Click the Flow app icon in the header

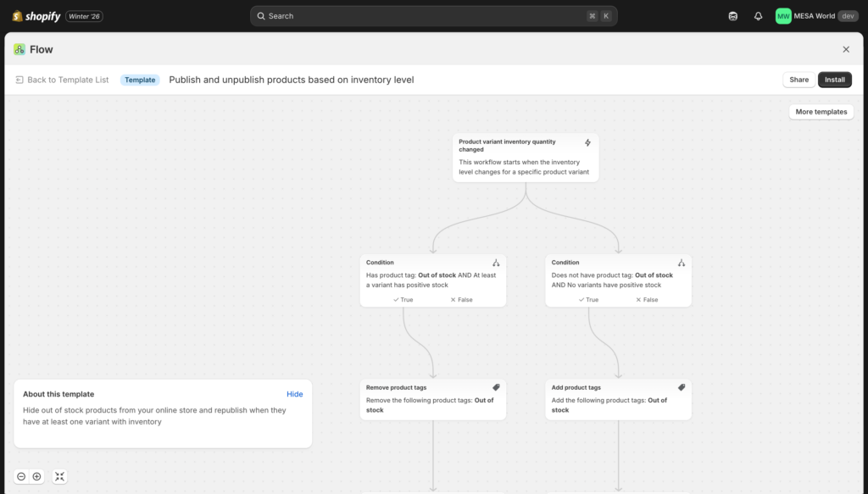pos(18,49)
